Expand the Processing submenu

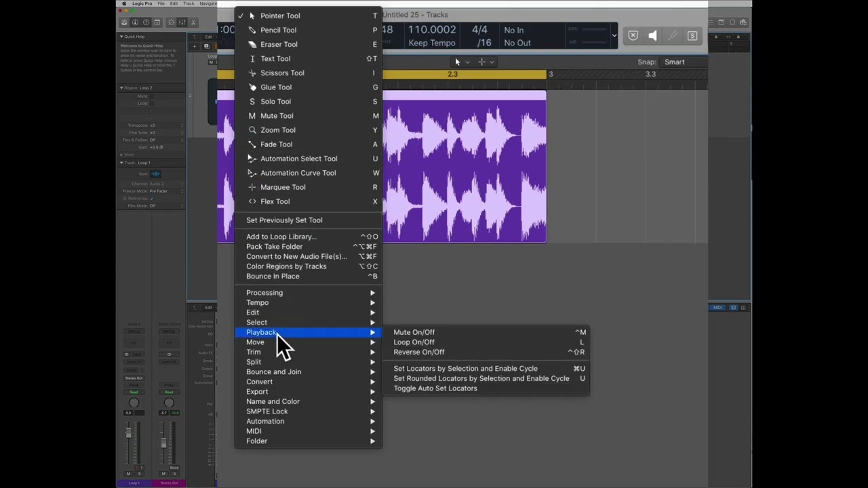308,293
